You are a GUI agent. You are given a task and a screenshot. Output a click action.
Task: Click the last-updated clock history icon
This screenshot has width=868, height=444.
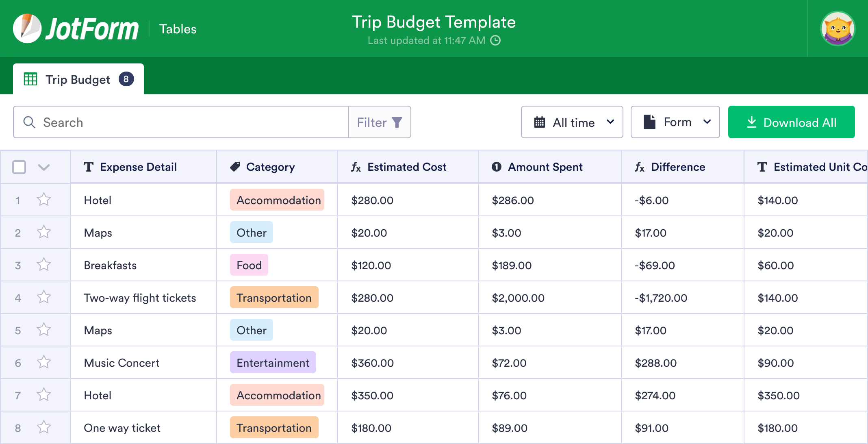click(x=495, y=40)
